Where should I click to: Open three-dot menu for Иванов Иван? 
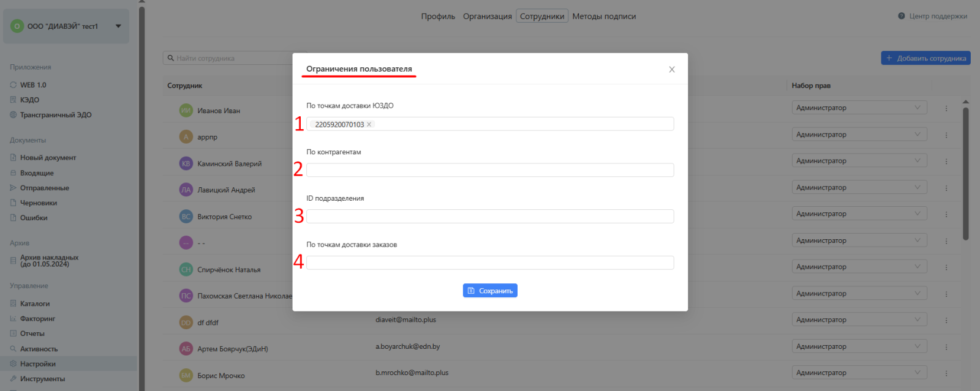click(946, 109)
